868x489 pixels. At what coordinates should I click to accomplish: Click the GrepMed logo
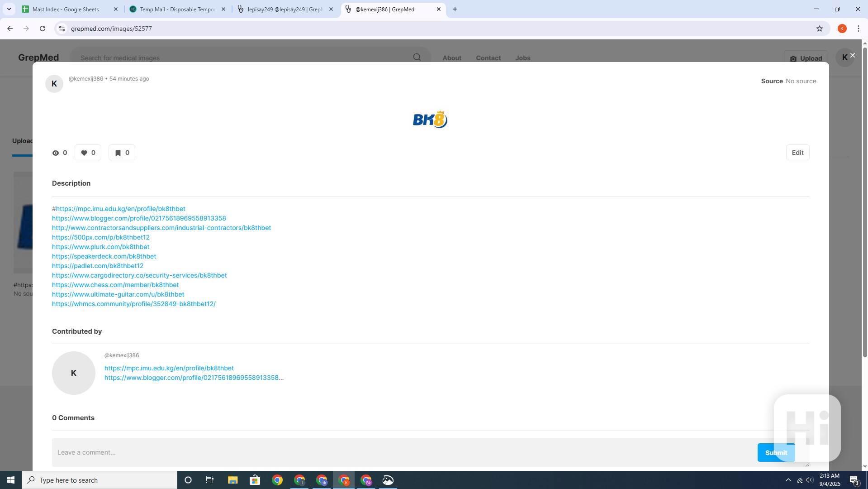tap(38, 58)
